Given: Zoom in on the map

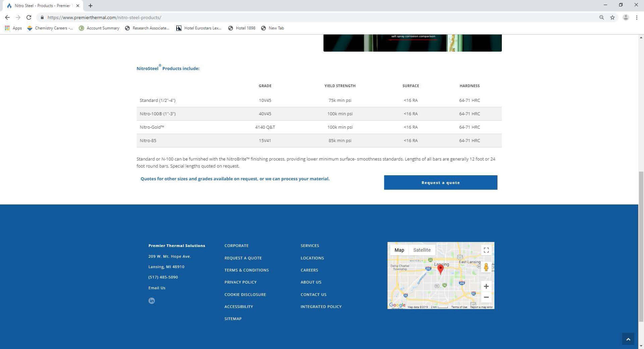Looking at the screenshot, I should 486,286.
